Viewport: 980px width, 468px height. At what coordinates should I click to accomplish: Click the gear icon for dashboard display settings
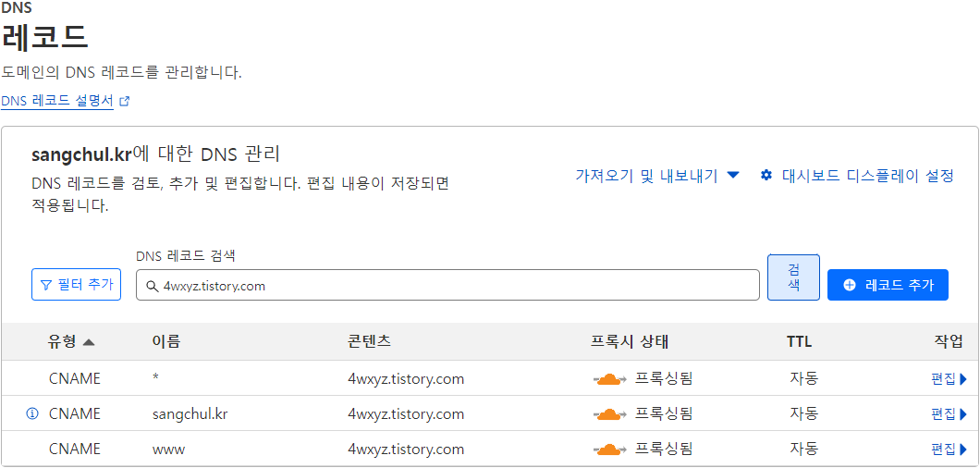click(x=766, y=175)
